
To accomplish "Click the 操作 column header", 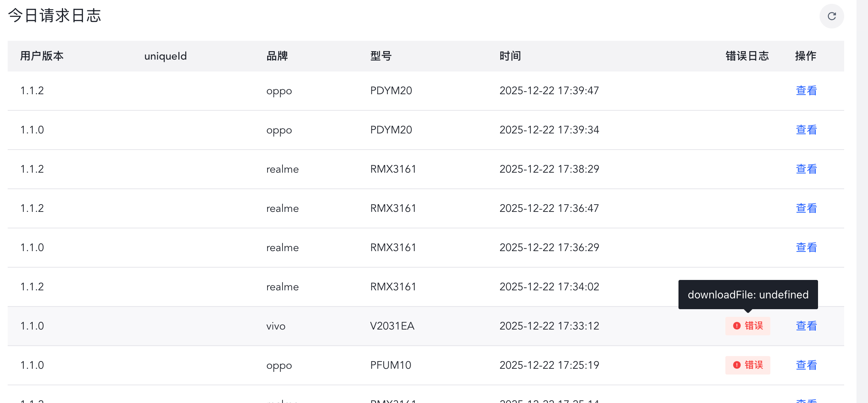I will (805, 56).
